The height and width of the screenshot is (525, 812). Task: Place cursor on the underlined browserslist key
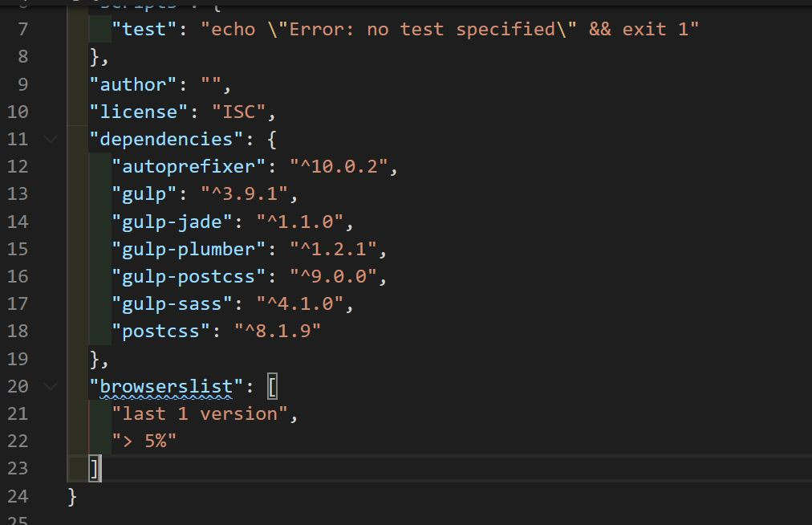coord(166,387)
